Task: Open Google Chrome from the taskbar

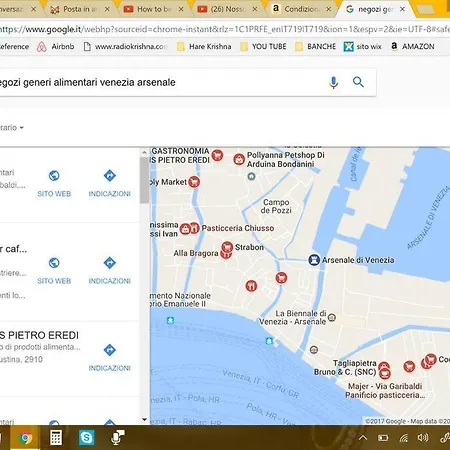Action: coord(25,437)
